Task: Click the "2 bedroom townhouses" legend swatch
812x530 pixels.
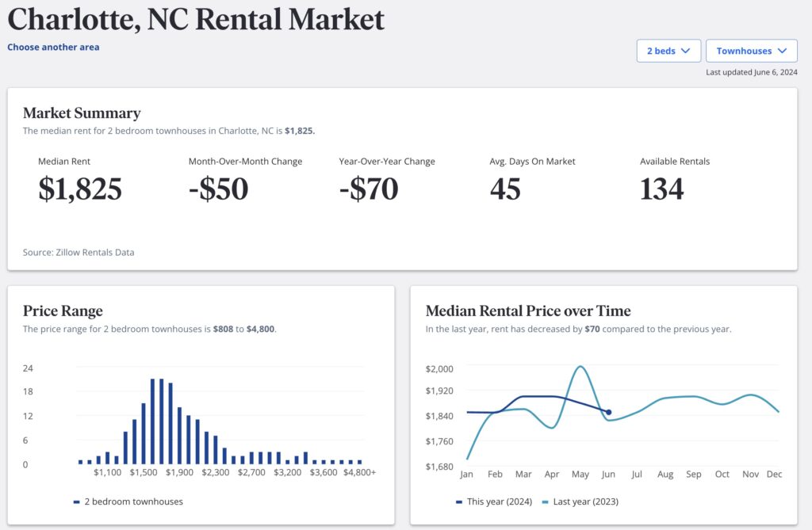Action: click(x=77, y=501)
